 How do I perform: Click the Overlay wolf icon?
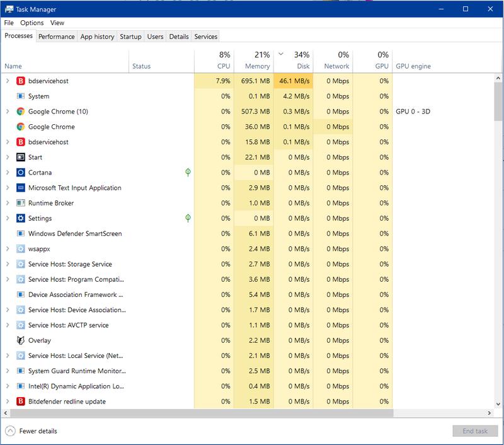coord(21,340)
